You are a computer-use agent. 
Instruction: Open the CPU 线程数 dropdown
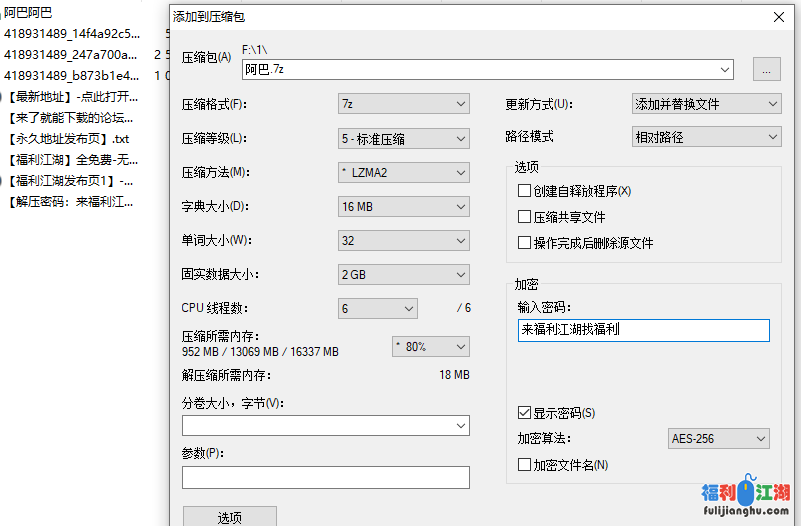377,309
